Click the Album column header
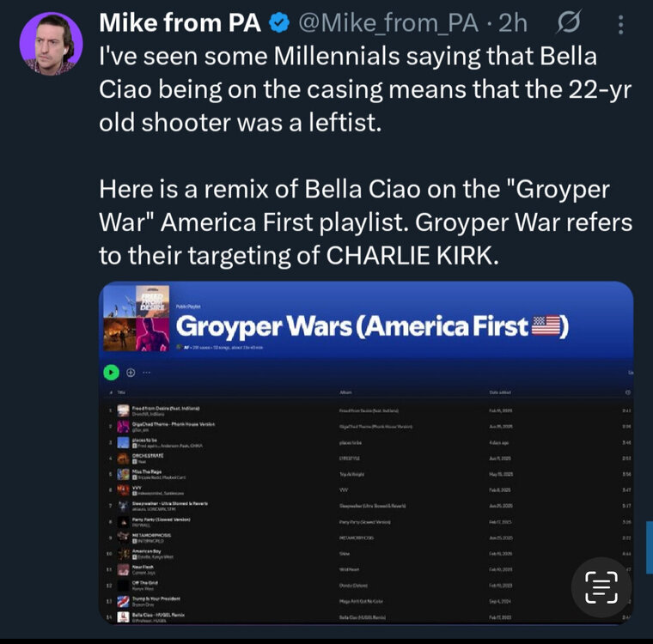 point(345,392)
